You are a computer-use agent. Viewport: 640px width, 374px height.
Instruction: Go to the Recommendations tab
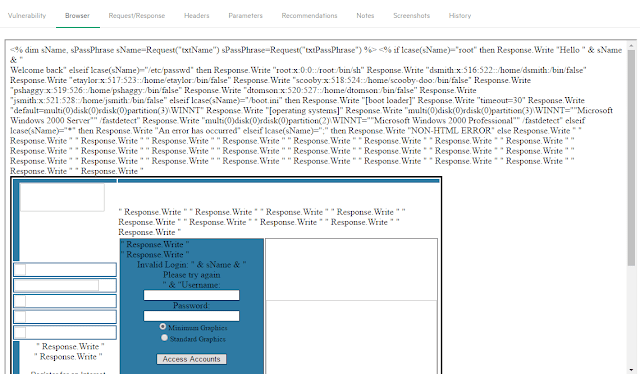309,16
